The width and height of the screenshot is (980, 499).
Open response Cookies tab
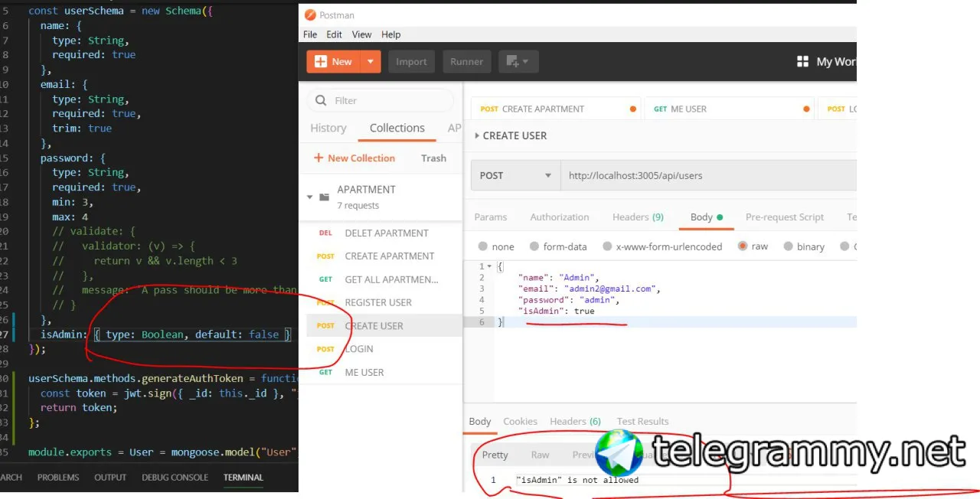(520, 422)
